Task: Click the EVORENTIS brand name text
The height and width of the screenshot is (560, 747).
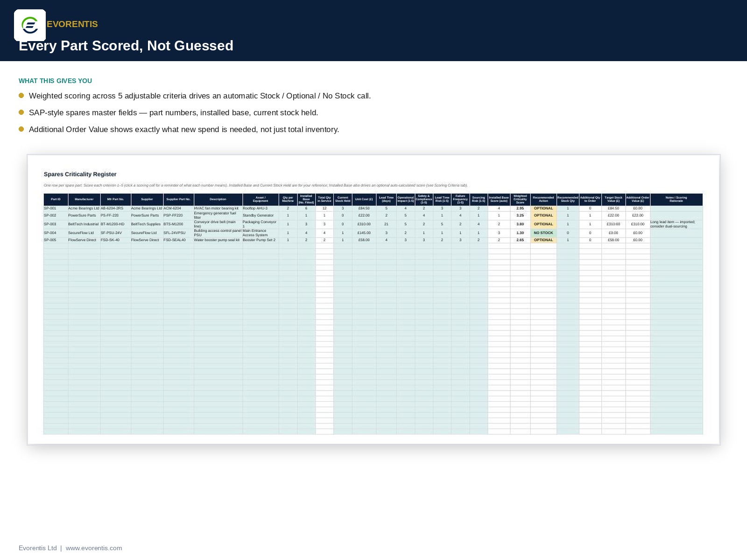Action: point(72,24)
